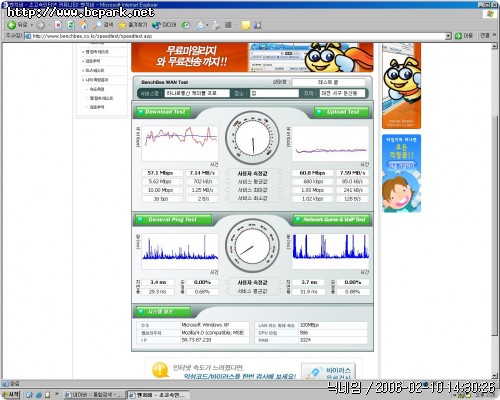Click the 악성코드/바이러스 check link at bottom

[240, 376]
